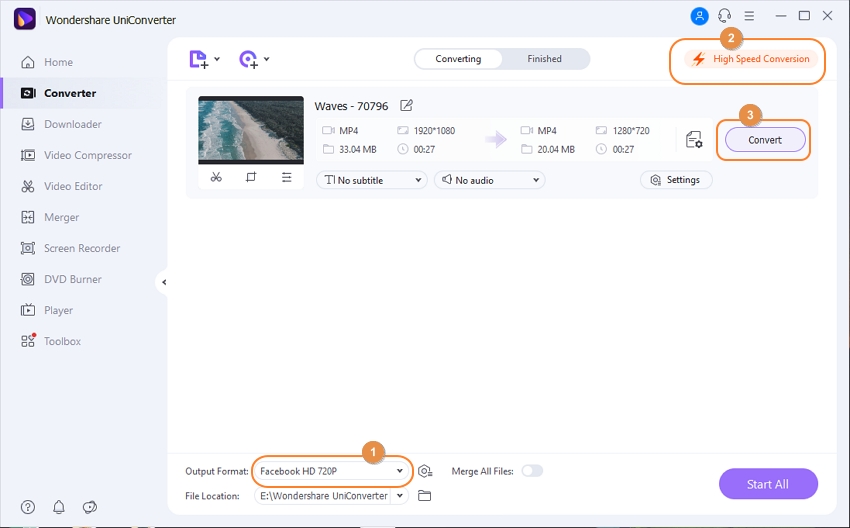Click the 1920*1080 source resolution

point(434,131)
